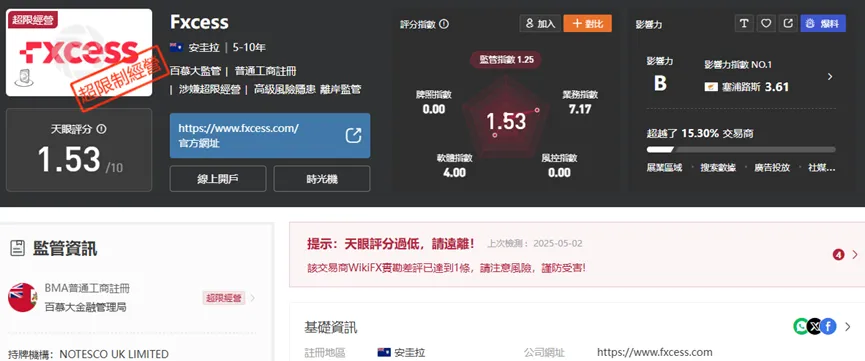This screenshot has width=865, height=361.
Task: Click the blue 爆料 button
Action: tap(823, 23)
